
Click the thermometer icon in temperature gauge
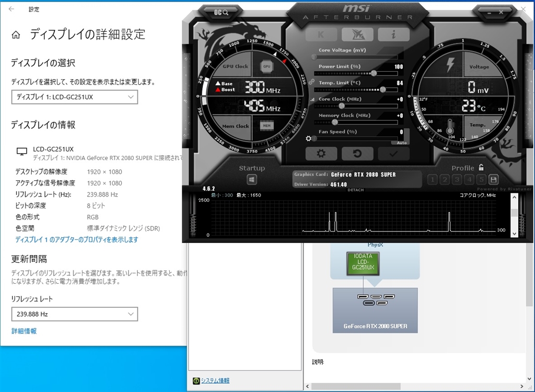(x=450, y=126)
